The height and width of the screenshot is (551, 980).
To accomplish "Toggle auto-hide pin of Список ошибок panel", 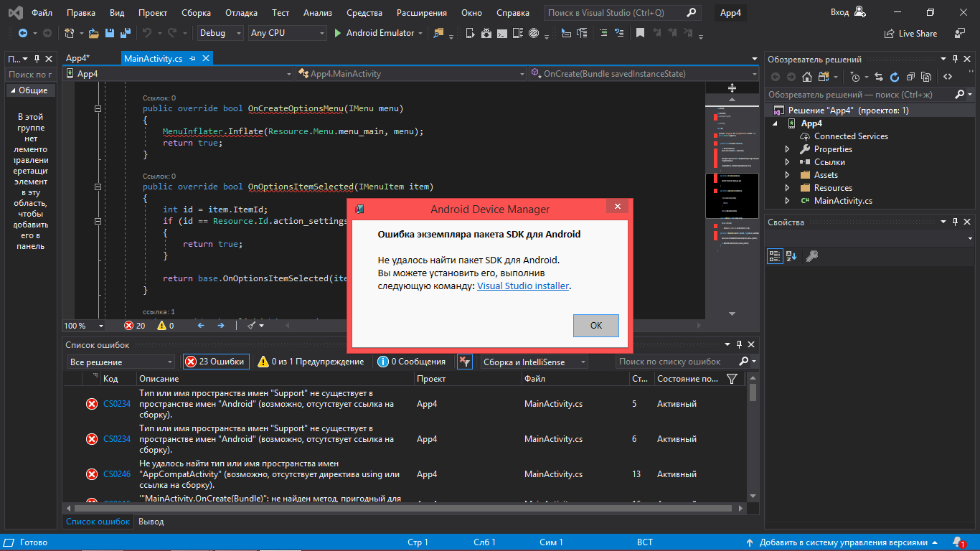I will [x=740, y=345].
